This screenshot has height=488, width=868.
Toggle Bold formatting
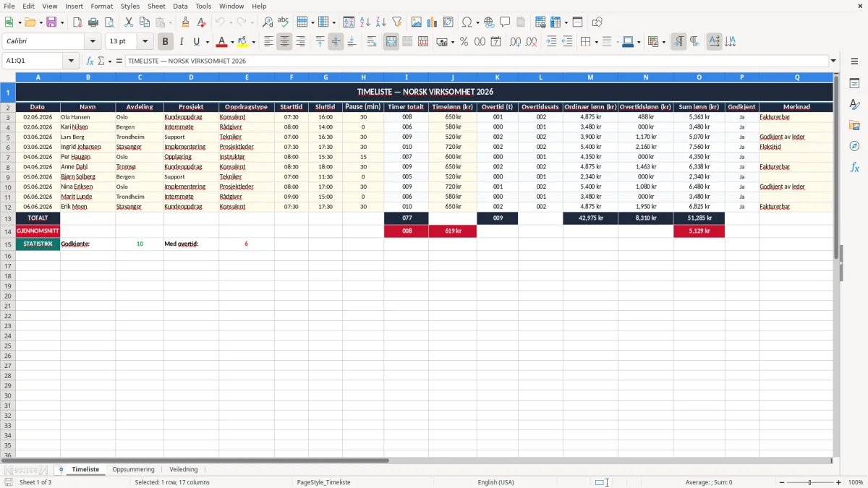tap(166, 42)
